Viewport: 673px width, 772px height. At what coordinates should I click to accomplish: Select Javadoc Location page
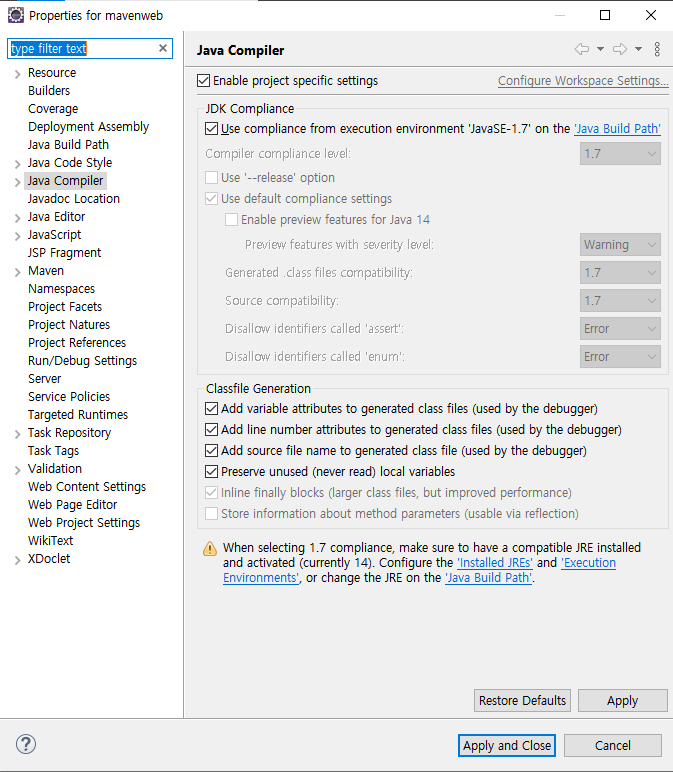point(73,199)
